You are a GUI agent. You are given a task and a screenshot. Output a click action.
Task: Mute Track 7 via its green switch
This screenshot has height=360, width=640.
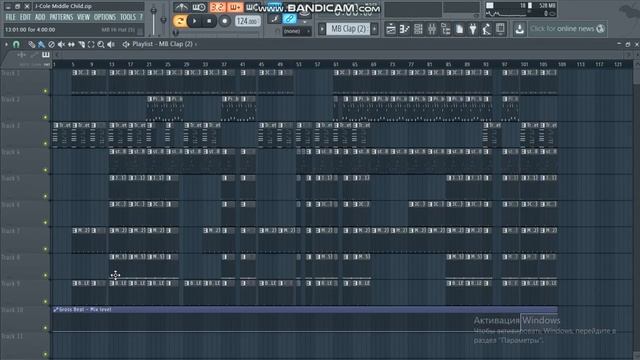(x=45, y=249)
